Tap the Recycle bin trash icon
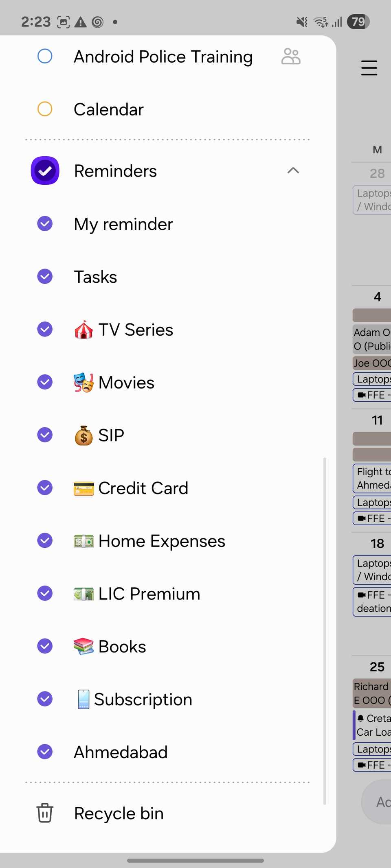 click(x=45, y=813)
